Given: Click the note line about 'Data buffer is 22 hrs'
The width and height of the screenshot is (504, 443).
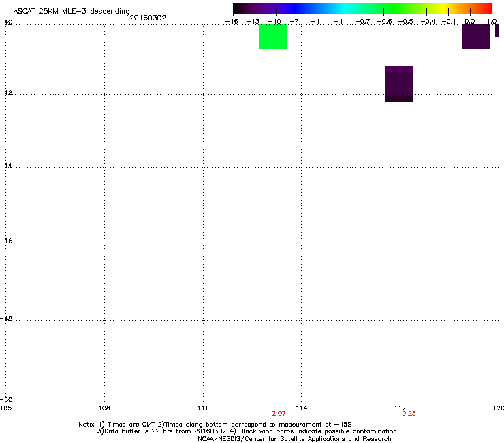Looking at the screenshot, I should pos(247,431).
